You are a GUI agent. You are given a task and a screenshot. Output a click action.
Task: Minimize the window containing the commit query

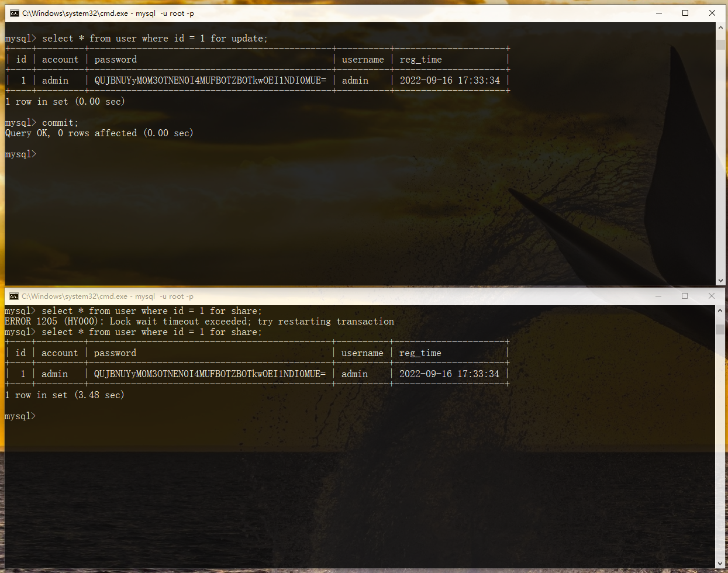659,13
